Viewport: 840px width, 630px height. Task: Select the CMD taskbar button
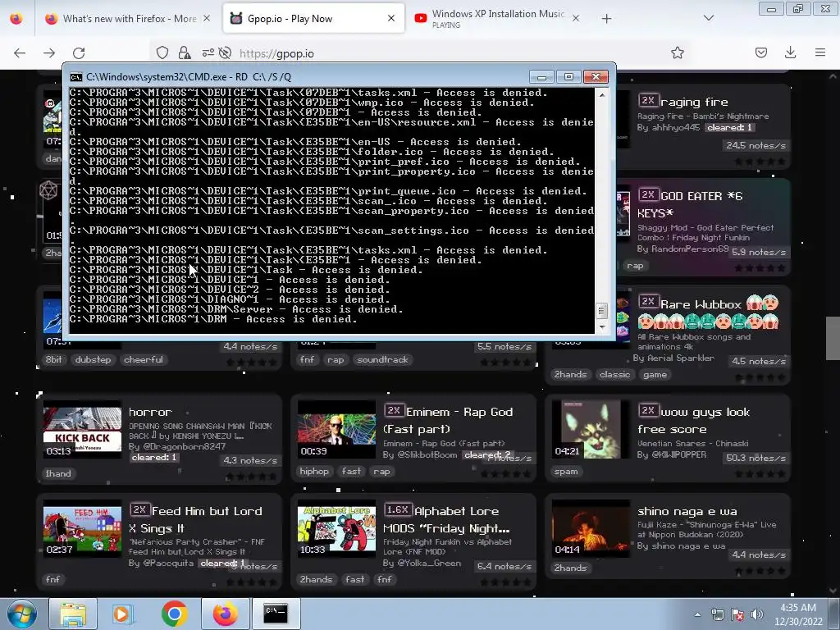coord(276,614)
